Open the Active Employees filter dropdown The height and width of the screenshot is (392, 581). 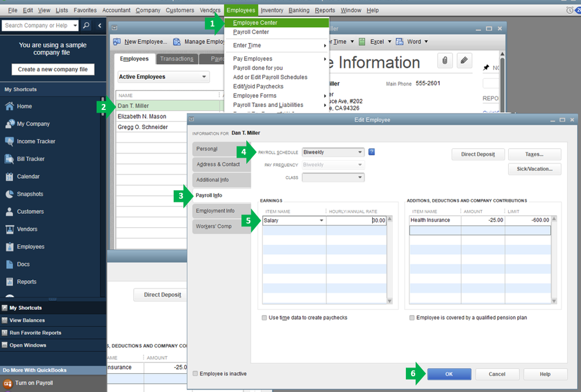pyautogui.click(x=204, y=77)
